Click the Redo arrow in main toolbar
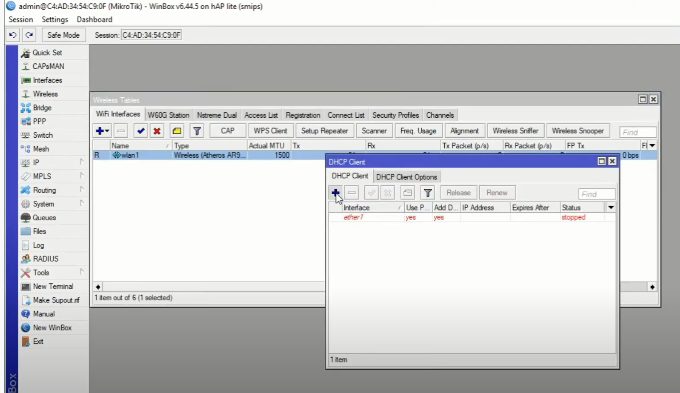680x393 pixels. [29, 35]
